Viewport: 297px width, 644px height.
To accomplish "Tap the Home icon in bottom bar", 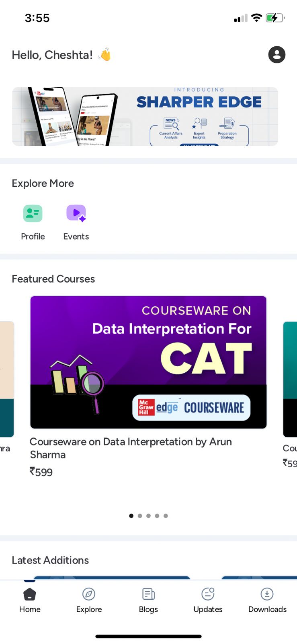I will point(30,594).
